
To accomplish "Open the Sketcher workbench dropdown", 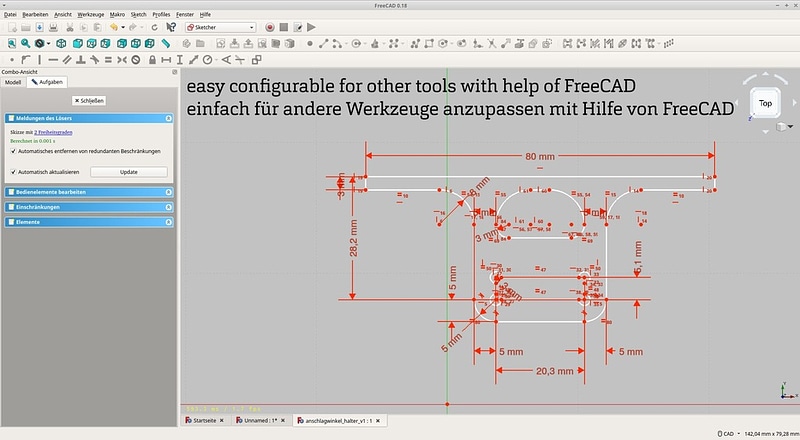I will click(220, 27).
